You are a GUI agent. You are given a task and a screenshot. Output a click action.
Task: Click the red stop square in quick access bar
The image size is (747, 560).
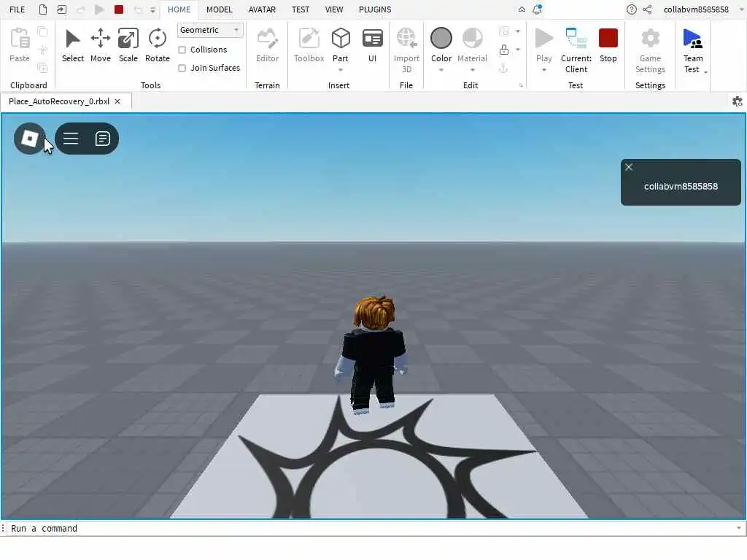(119, 9)
